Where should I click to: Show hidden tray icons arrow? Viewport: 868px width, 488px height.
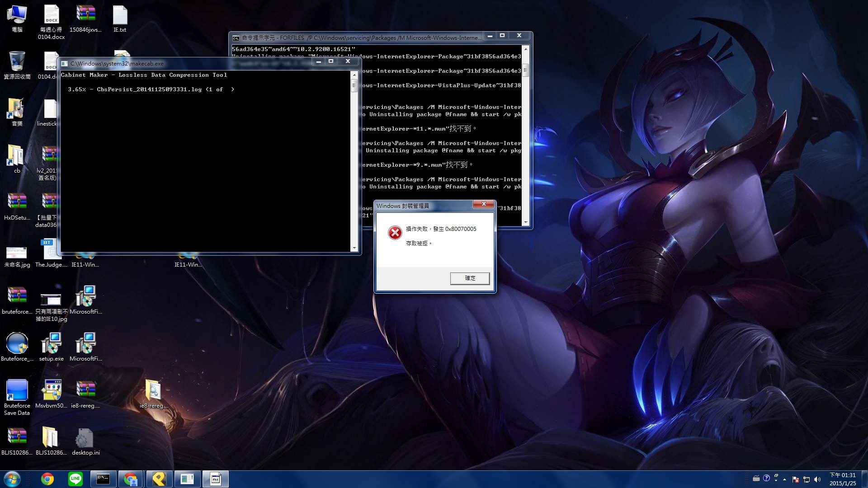(785, 479)
